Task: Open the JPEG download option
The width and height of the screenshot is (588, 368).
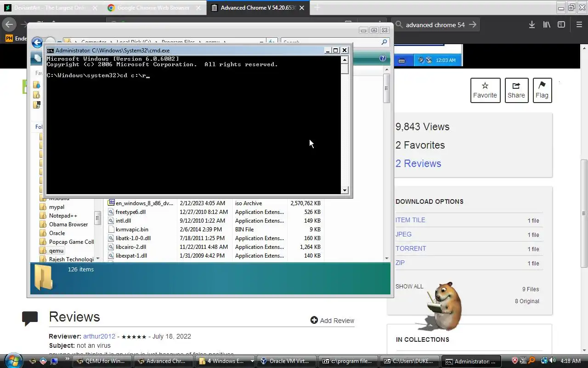Action: 403,234
